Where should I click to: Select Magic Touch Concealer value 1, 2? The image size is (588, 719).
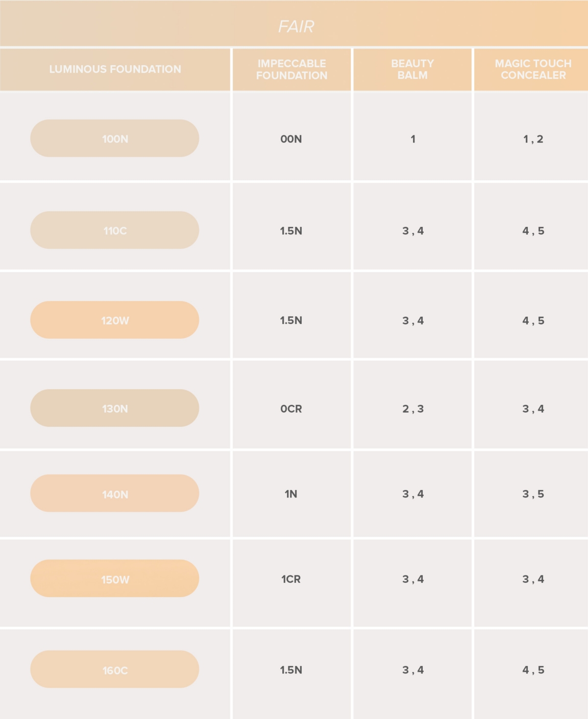pos(533,139)
